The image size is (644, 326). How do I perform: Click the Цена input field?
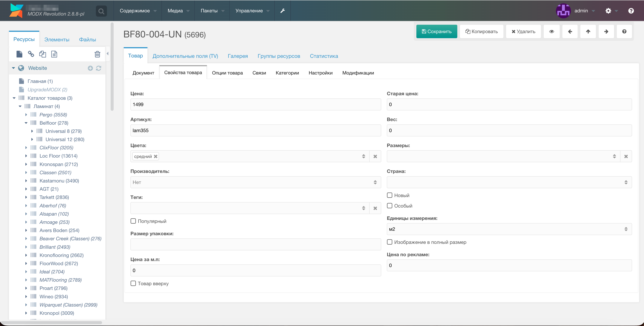(255, 104)
